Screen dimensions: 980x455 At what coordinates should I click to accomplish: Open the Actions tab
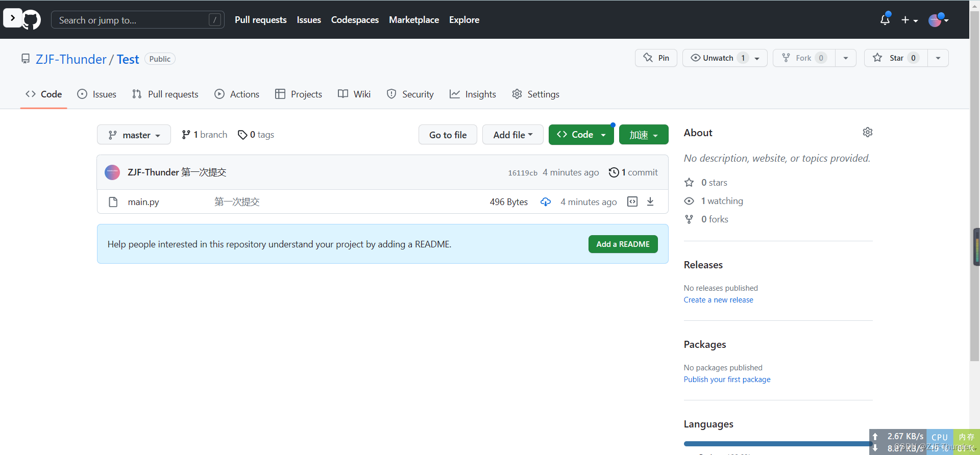[237, 94]
